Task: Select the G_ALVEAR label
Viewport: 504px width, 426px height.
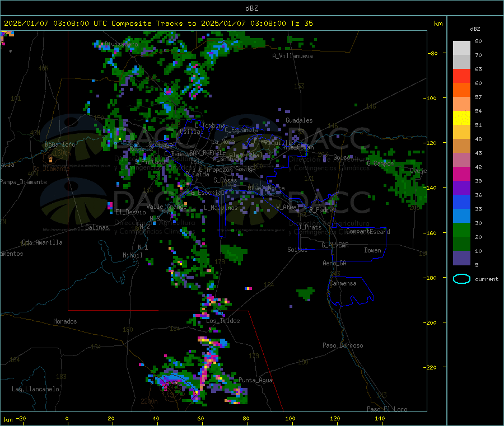Action: 335,245
